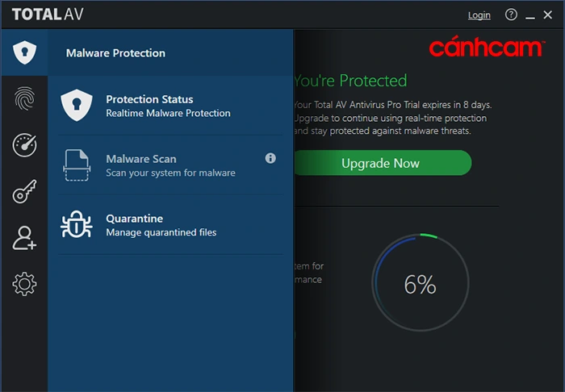Image resolution: width=565 pixels, height=392 pixels.
Task: Open the fingerprint privacy sidebar icon
Action: (24, 98)
